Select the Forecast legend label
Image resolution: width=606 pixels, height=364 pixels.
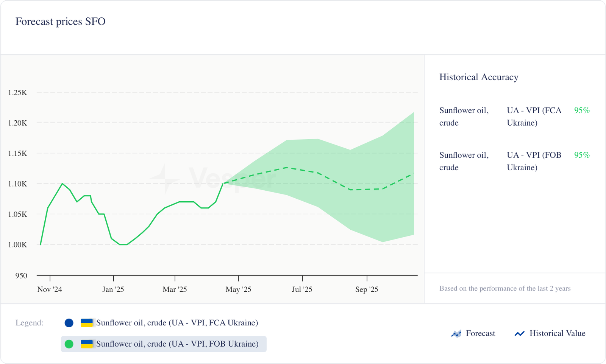click(480, 333)
